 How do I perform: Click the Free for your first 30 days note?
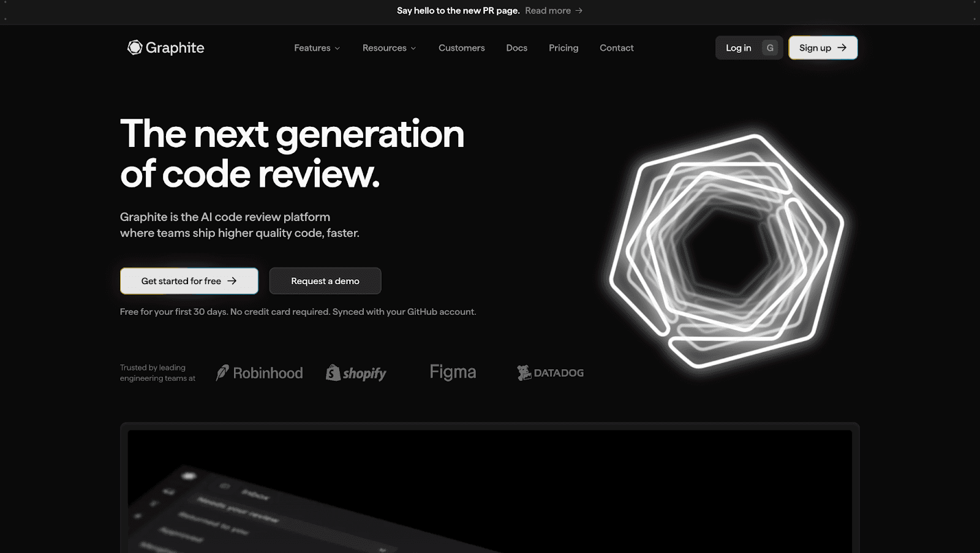point(298,312)
